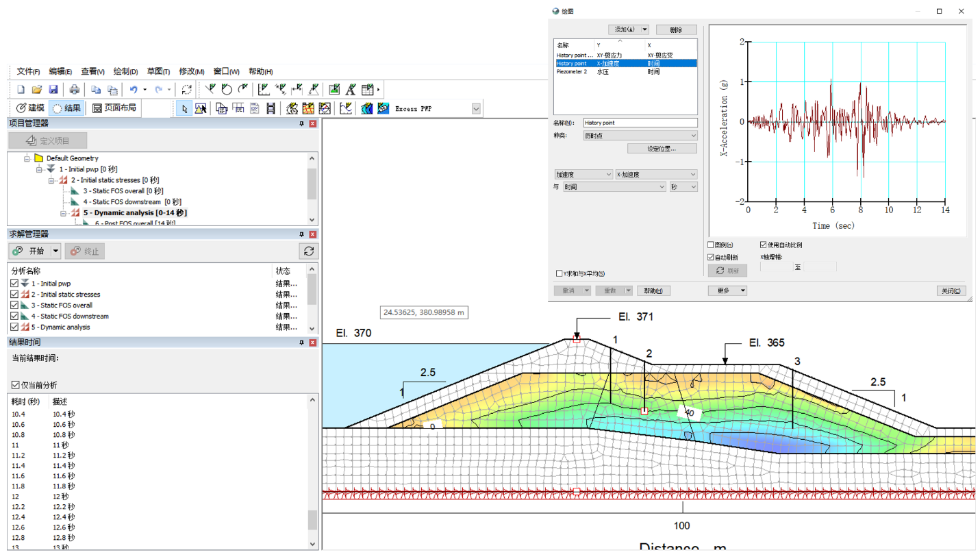Viewport: 980px width, 559px height.
Task: Click the sketch text 'A' tool icon
Action: 351,89
